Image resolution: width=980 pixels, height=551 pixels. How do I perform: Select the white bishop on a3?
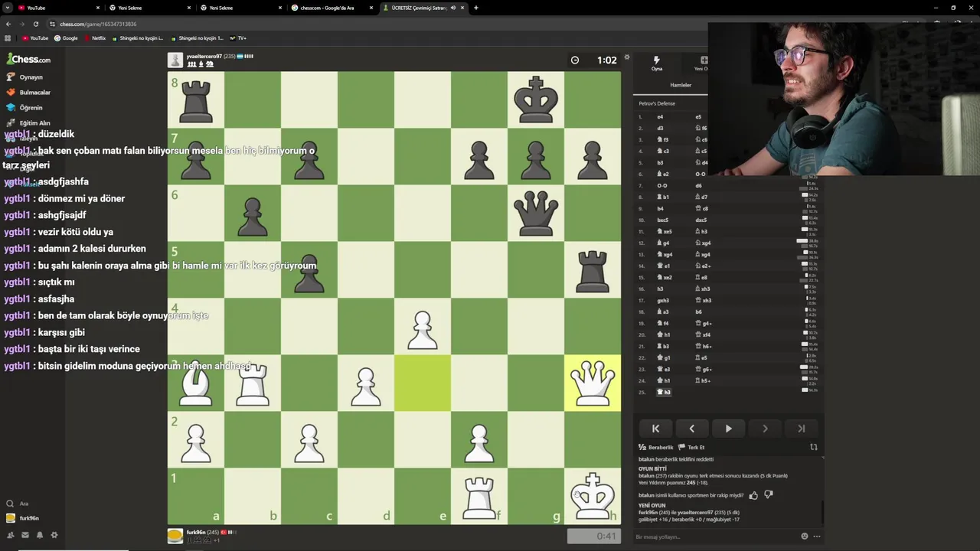tap(196, 383)
